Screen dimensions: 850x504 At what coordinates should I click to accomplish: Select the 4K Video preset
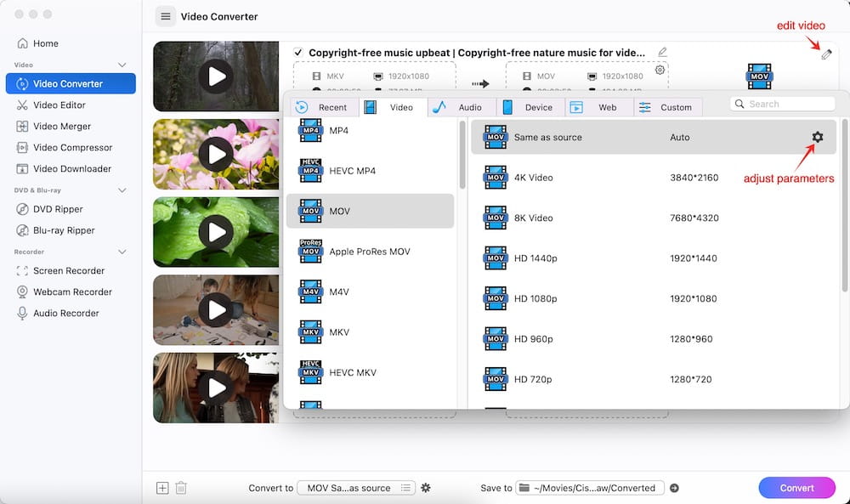tap(653, 178)
